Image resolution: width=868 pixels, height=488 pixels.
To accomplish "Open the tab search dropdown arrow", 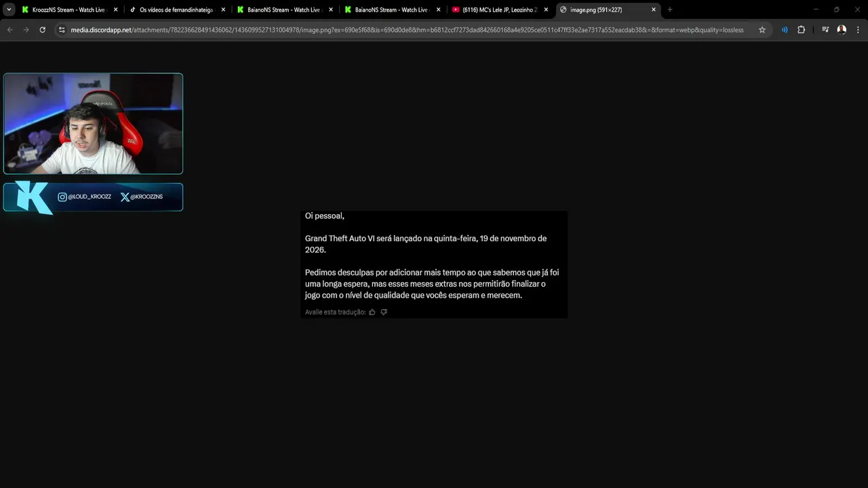I will coord(9,10).
